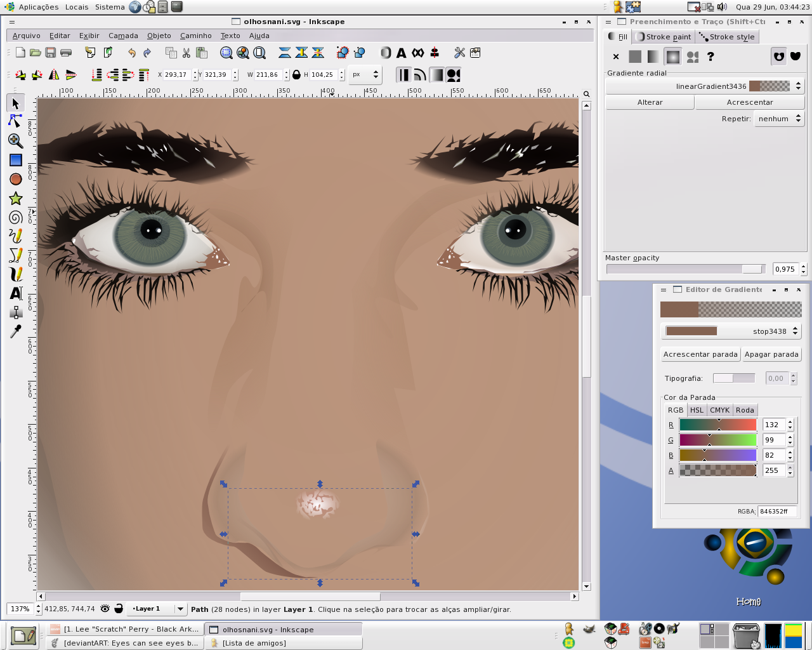
Task: Click the Print icon
Action: coord(66,53)
